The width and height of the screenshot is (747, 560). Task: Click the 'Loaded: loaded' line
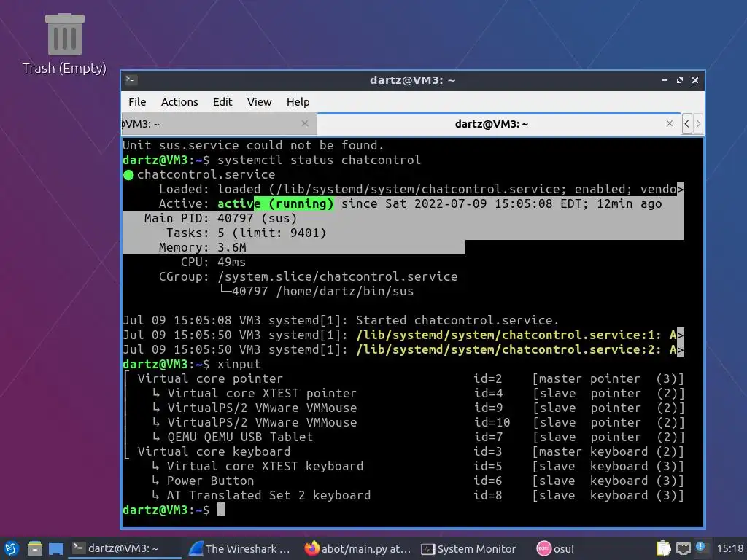(x=421, y=189)
